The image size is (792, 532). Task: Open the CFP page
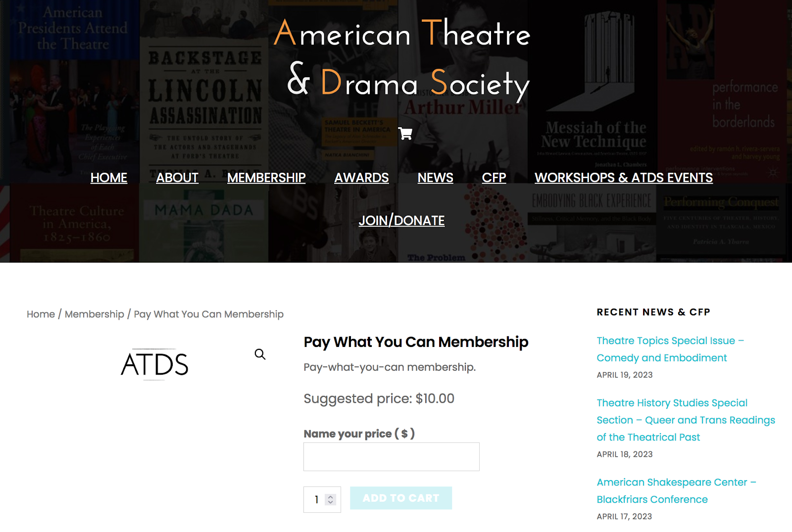tap(494, 178)
